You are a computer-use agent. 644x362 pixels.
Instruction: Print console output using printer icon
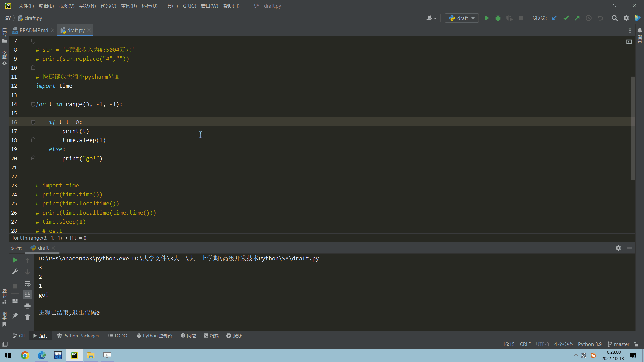tap(28, 306)
